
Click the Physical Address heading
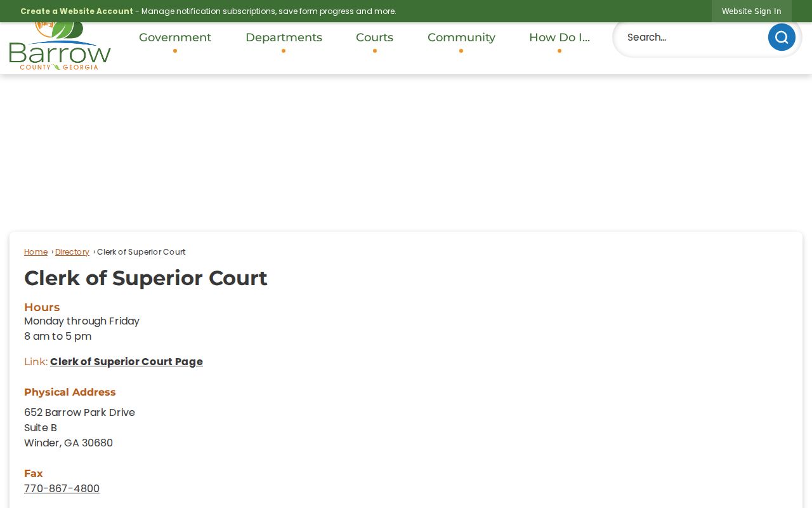coord(70,392)
